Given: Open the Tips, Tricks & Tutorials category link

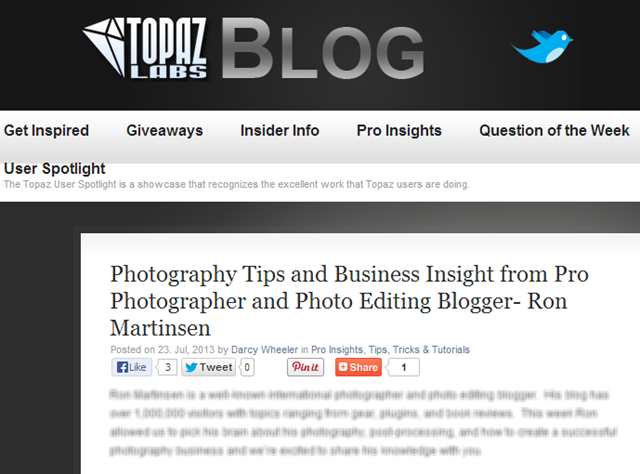Looking at the screenshot, I should 419,350.
